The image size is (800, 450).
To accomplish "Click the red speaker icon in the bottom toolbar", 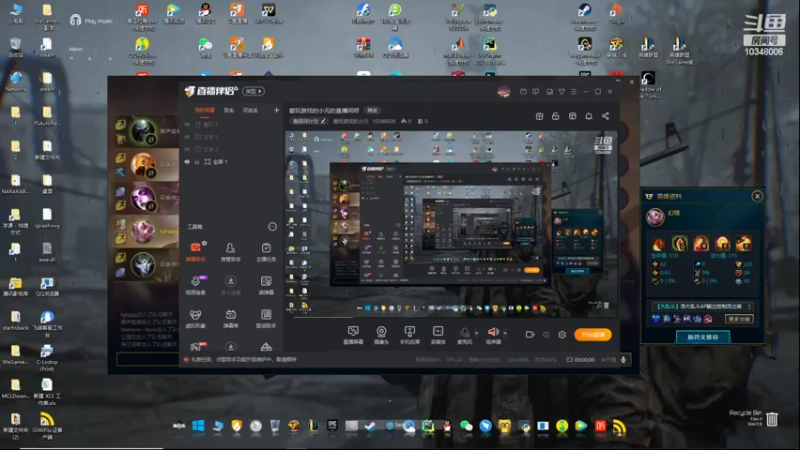I will click(x=493, y=333).
